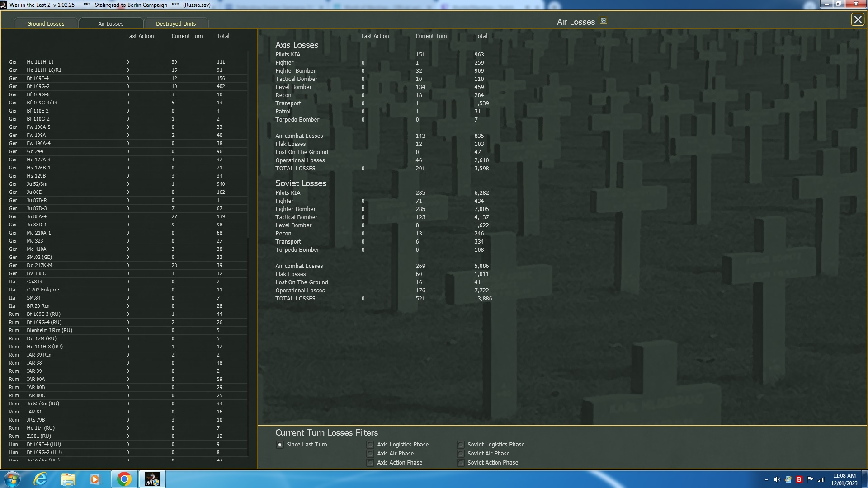This screenshot has width=868, height=488.
Task: Switch to the Ground Losses tab
Action: (46, 23)
